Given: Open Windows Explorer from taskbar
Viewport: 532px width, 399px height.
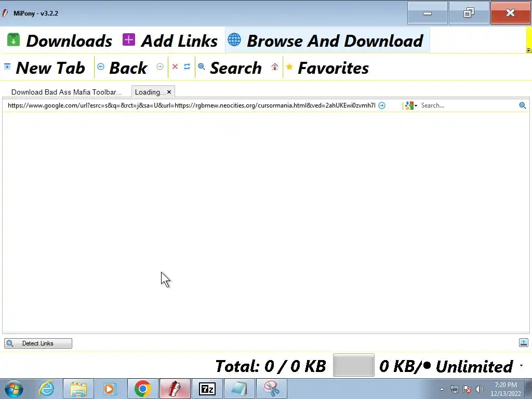Looking at the screenshot, I should (x=78, y=389).
